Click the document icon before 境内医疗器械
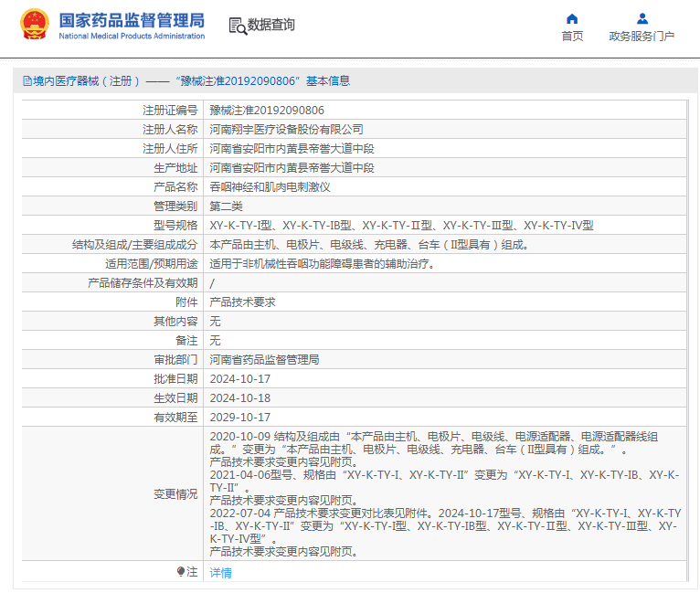Image resolution: width=700 pixels, height=593 pixels. pos(27,81)
